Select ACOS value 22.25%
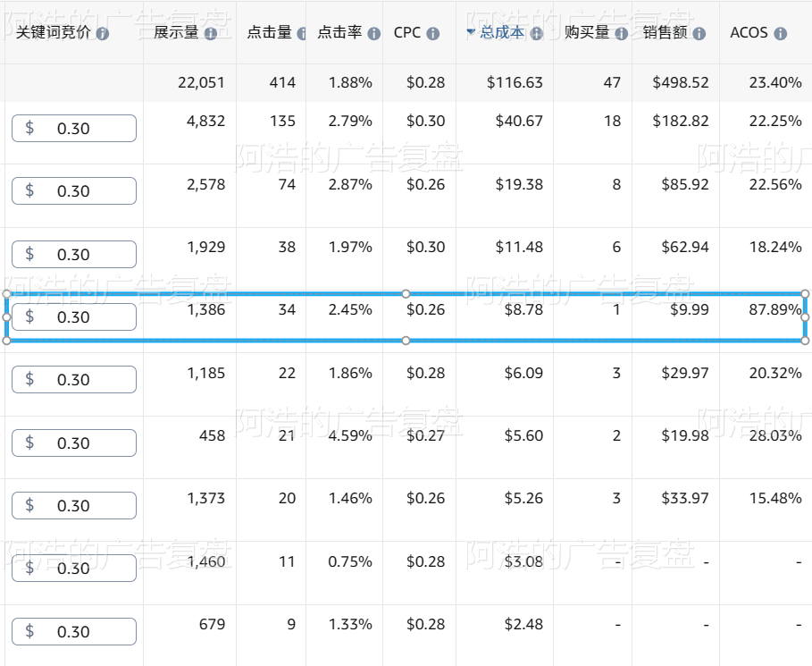Screen dimensions: 812x666 (x=775, y=121)
